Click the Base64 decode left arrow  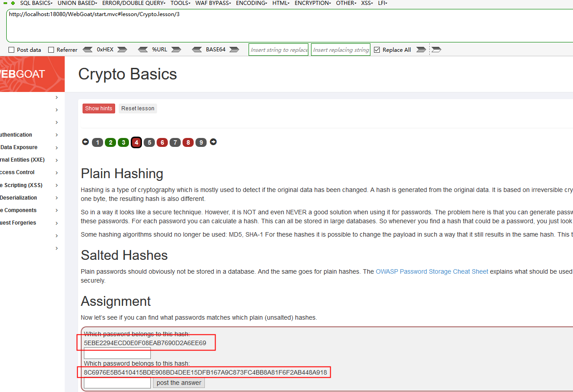(x=197, y=50)
